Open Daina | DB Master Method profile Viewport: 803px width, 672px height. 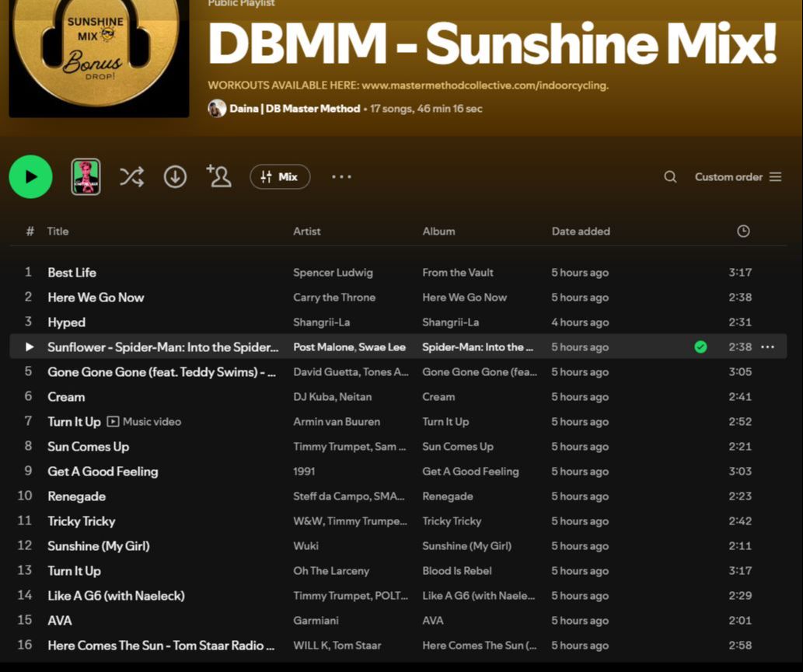click(x=295, y=109)
